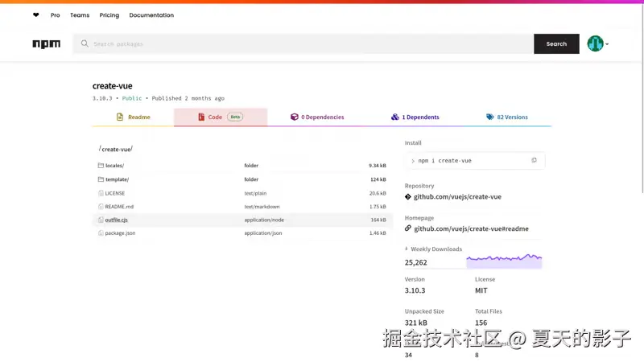The width and height of the screenshot is (644, 362).
Task: Click the text/plain type cell
Action: [255, 193]
